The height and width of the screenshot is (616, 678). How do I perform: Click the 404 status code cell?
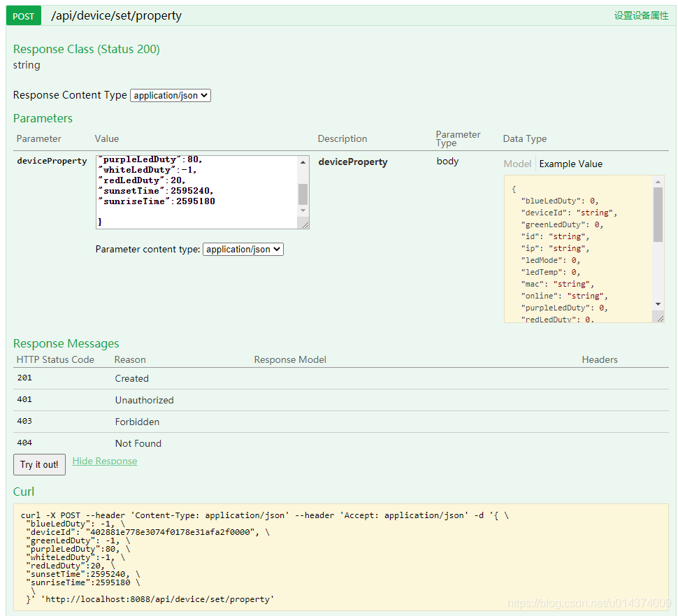click(x=24, y=443)
